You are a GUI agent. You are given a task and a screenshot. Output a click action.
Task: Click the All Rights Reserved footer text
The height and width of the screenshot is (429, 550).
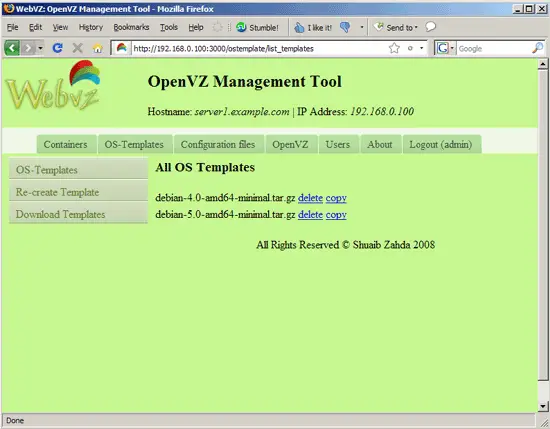point(346,245)
